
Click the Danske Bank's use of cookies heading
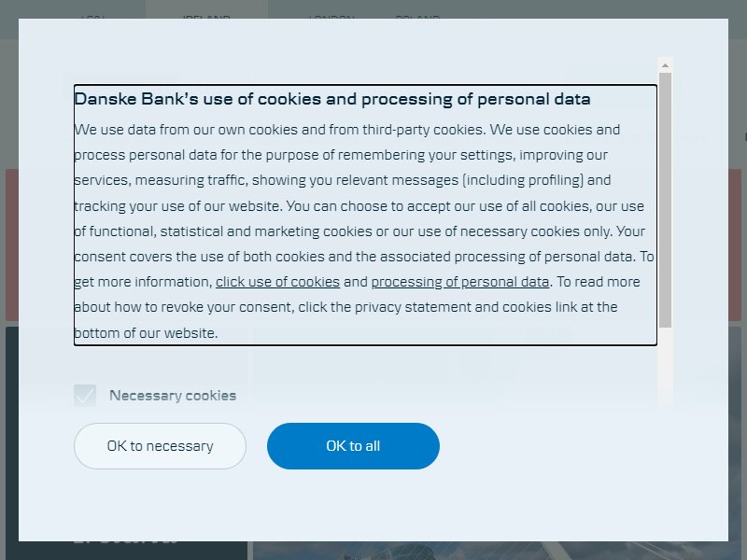pyautogui.click(x=332, y=99)
